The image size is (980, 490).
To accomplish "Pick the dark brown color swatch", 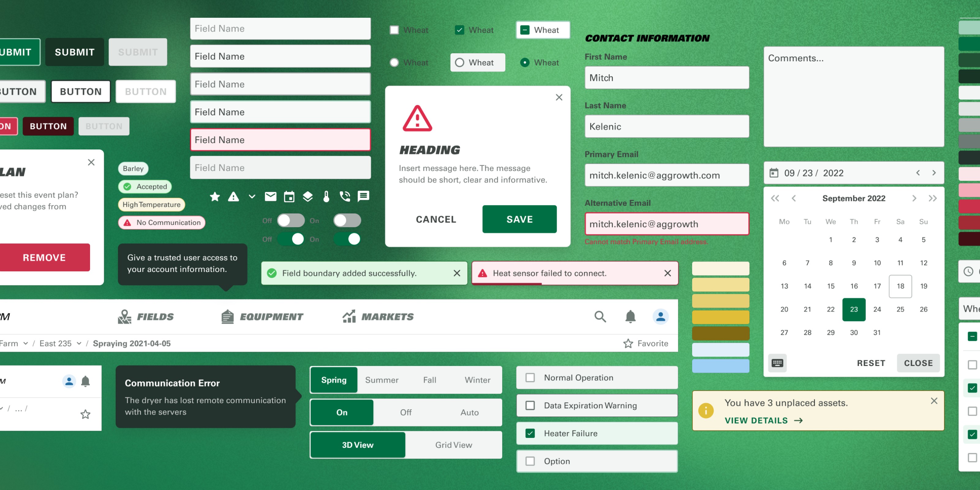I will [x=721, y=333].
